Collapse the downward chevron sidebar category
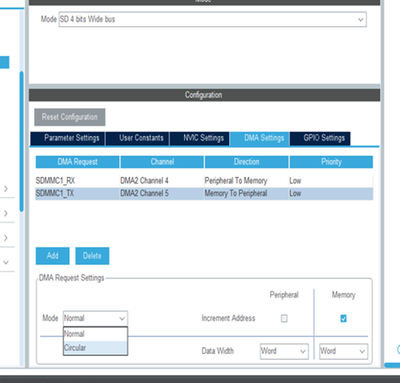 click(x=6, y=263)
